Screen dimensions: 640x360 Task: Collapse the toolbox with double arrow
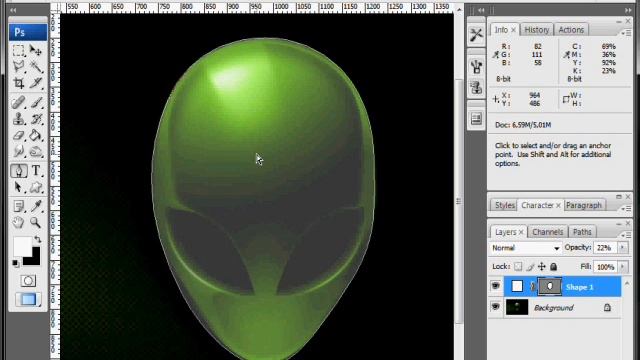tap(13, 10)
